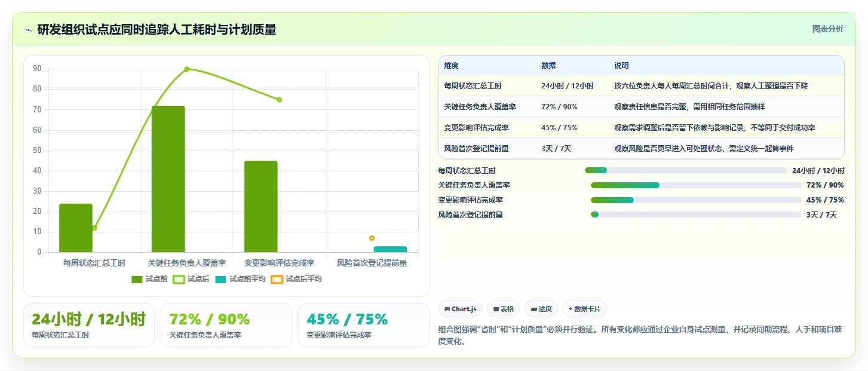Click the 图表分析 label in the header

click(827, 29)
